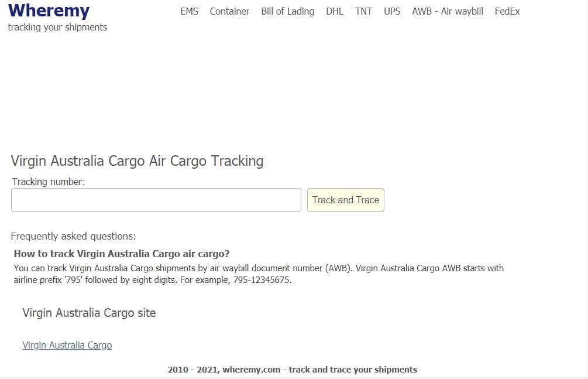This screenshot has width=588, height=379.
Task: Open the UPS tracking page
Action: [392, 11]
